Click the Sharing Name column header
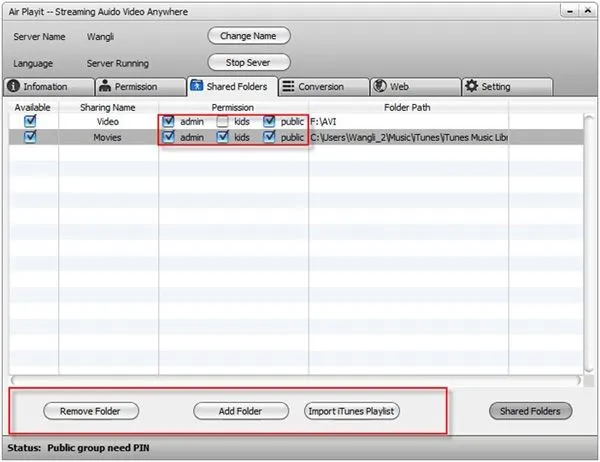 click(x=108, y=106)
